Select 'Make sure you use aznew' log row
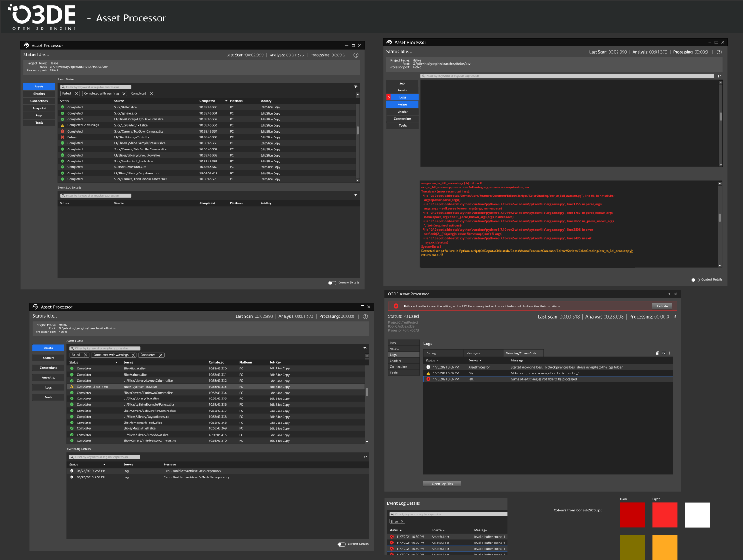Image resolution: width=743 pixels, height=560 pixels. click(548, 373)
